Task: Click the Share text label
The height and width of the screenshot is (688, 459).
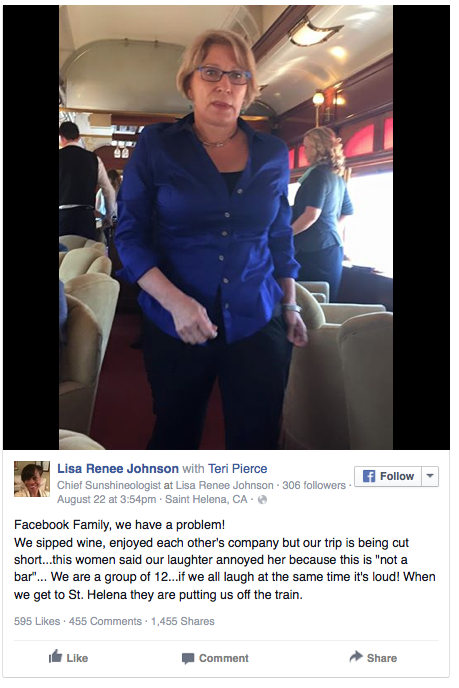Action: [382, 658]
